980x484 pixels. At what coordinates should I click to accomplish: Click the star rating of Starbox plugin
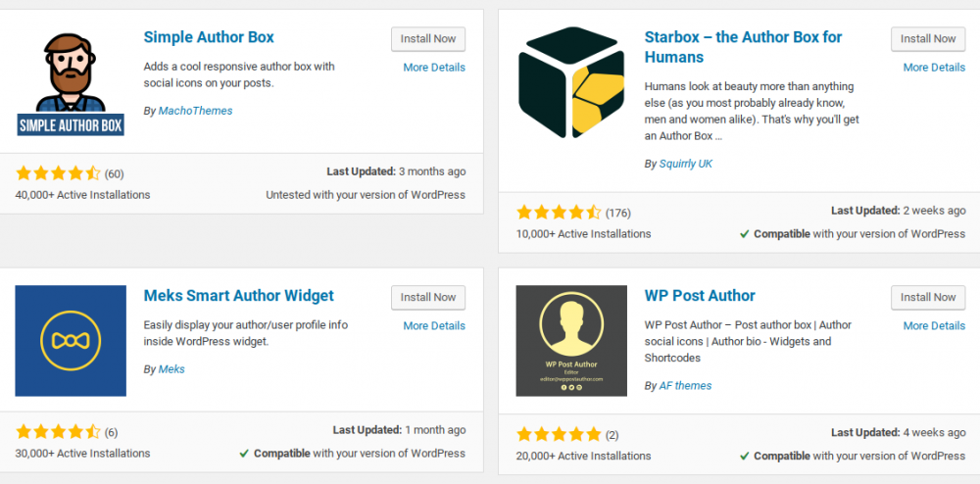559,212
